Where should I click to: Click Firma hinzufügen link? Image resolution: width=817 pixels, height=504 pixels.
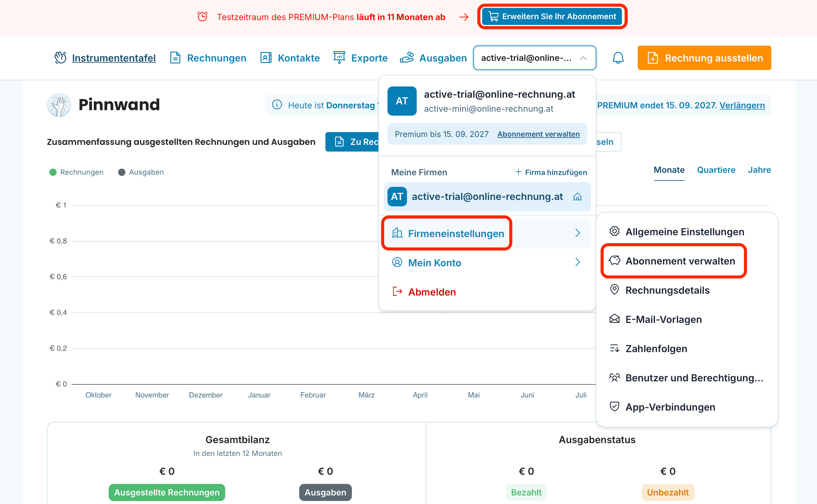point(551,172)
